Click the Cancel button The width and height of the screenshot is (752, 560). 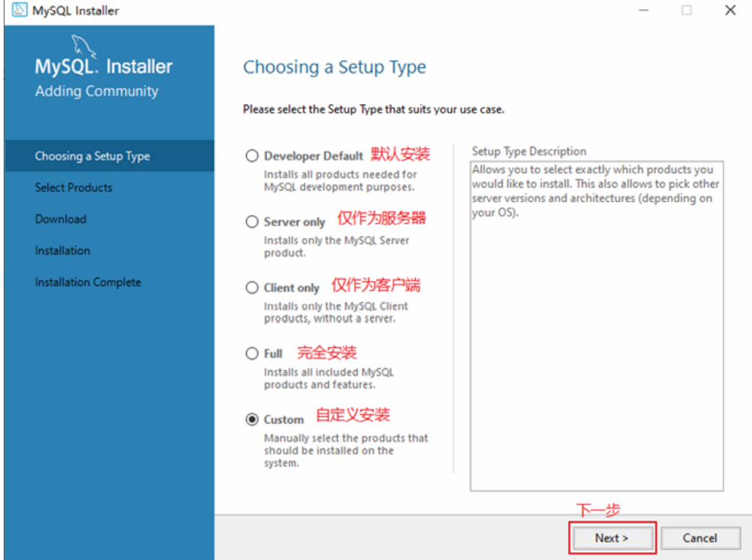(x=700, y=538)
